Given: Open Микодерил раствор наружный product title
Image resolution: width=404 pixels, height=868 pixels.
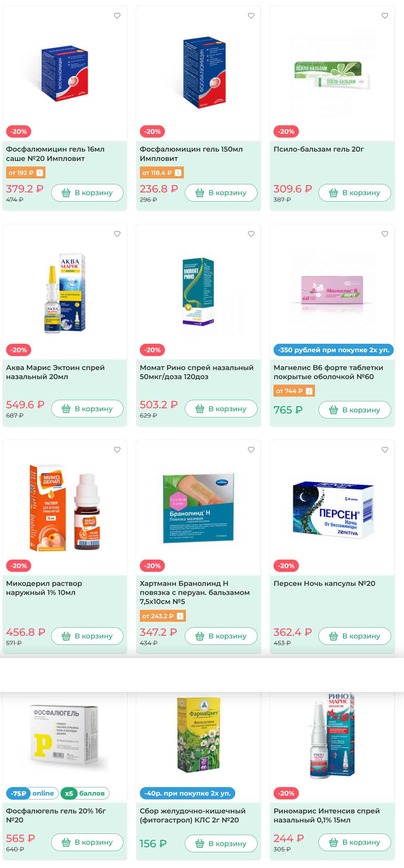Looking at the screenshot, I should pyautogui.click(x=44, y=588).
